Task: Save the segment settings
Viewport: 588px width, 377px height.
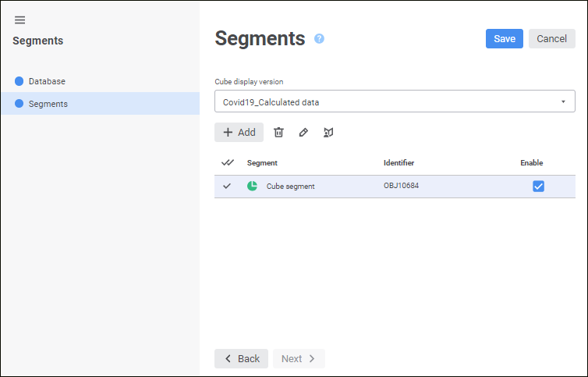Action: click(x=504, y=39)
